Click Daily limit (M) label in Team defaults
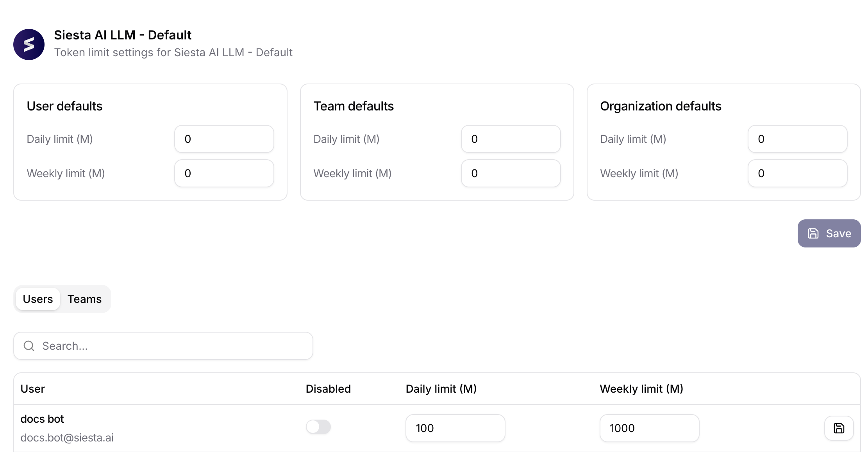 point(346,139)
